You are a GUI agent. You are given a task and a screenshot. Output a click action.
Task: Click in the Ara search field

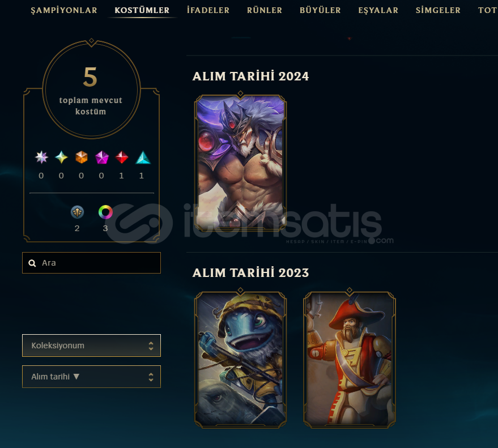91,263
